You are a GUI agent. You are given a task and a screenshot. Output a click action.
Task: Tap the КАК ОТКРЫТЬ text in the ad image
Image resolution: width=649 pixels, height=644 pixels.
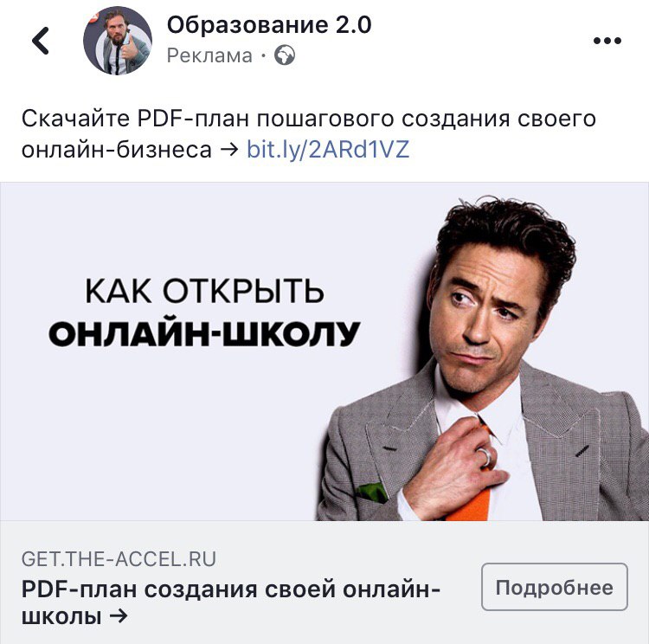[x=204, y=291]
